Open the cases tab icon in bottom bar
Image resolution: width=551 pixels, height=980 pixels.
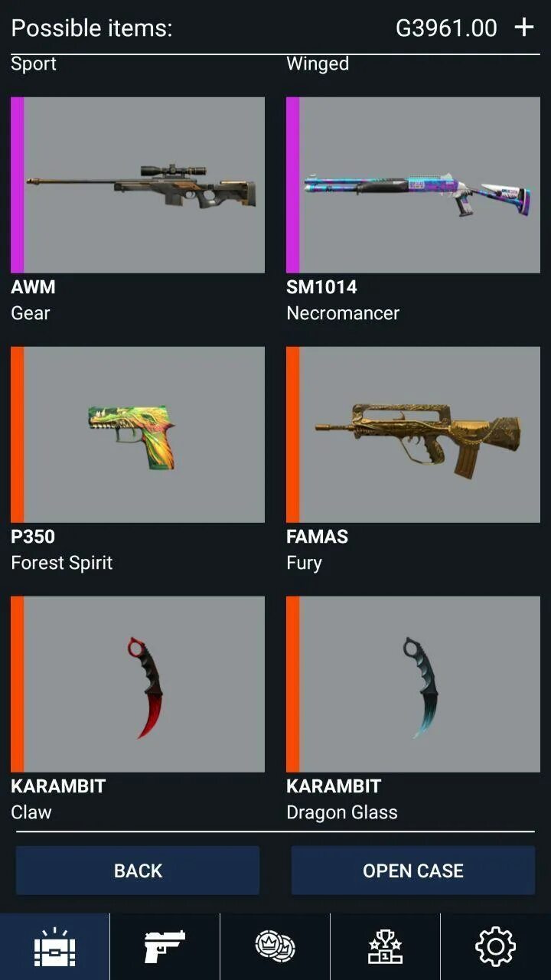point(54,946)
